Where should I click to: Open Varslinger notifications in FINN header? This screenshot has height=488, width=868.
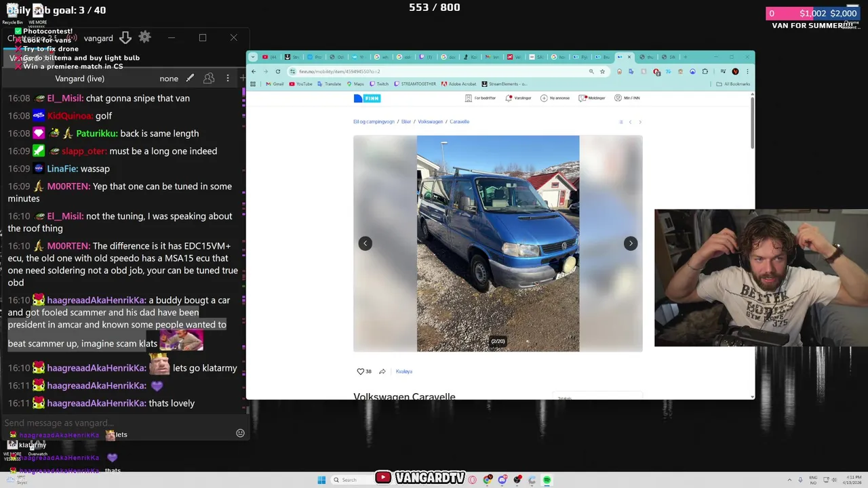518,98
